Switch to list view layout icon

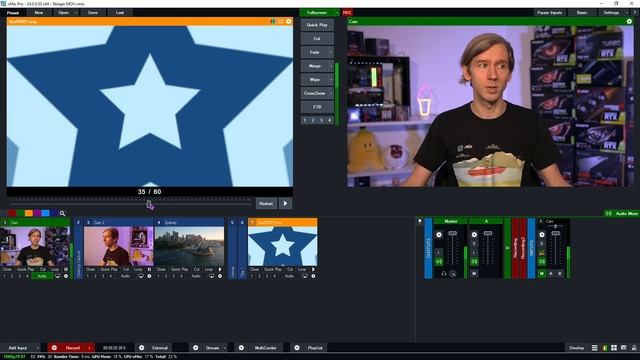coord(595,348)
